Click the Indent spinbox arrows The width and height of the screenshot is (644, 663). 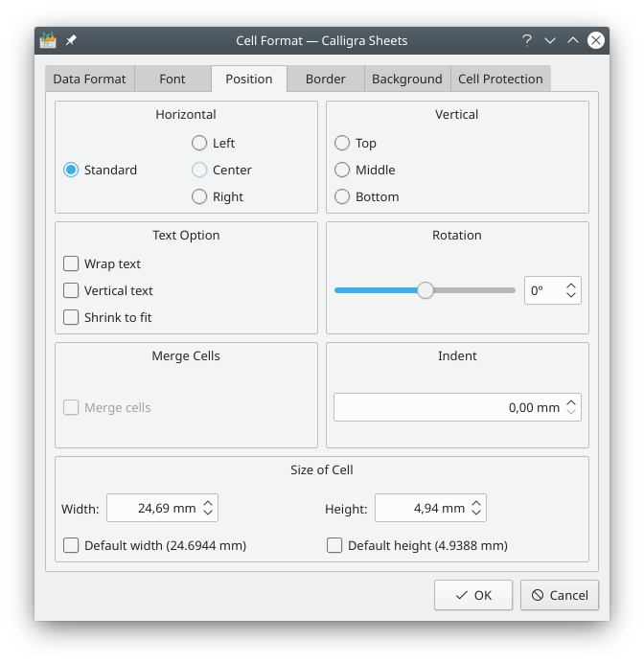point(571,407)
